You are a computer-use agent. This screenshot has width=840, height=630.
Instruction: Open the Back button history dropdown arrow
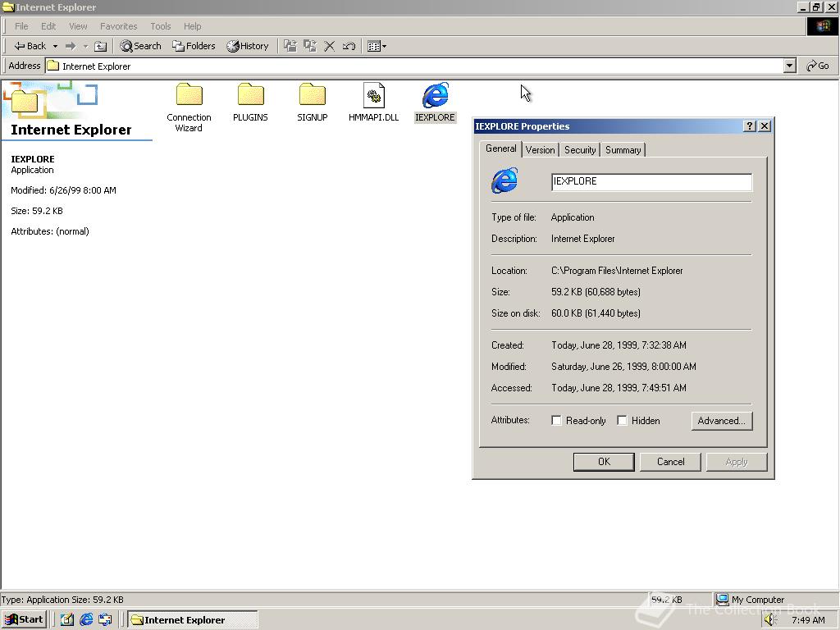(x=55, y=46)
